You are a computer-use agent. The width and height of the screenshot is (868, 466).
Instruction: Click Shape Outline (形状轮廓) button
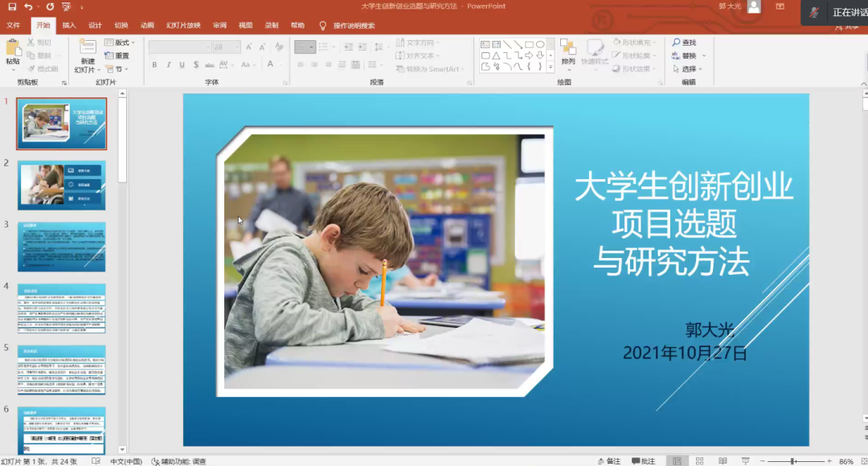coord(634,56)
